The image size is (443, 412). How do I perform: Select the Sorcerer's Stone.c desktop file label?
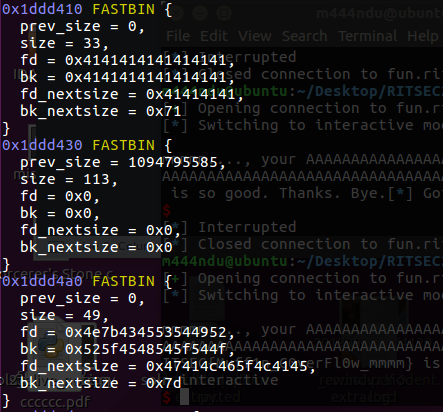pos(57,274)
